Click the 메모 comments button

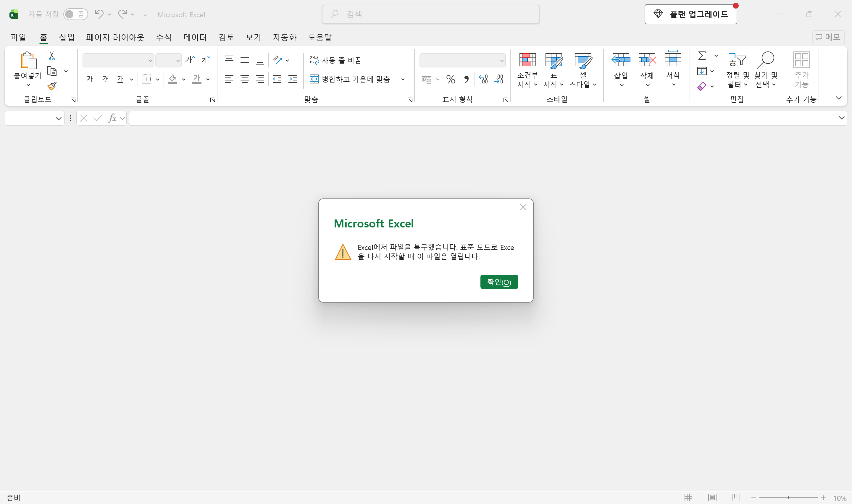click(828, 37)
